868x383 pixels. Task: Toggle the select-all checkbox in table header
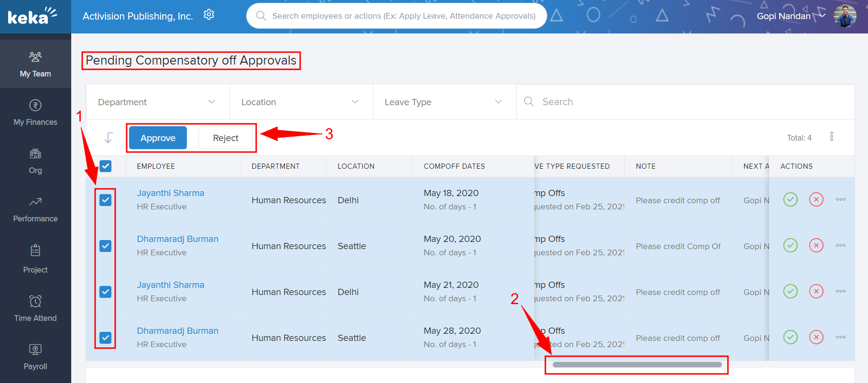coord(106,166)
